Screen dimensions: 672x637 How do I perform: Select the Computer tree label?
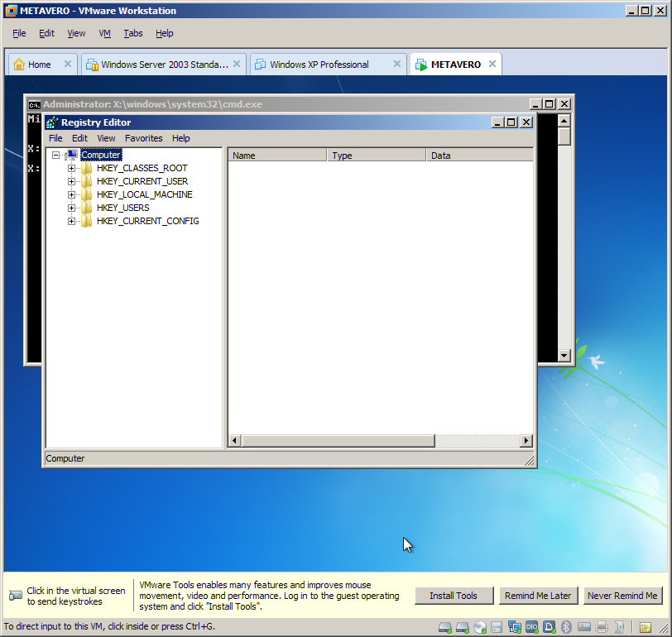pos(101,155)
